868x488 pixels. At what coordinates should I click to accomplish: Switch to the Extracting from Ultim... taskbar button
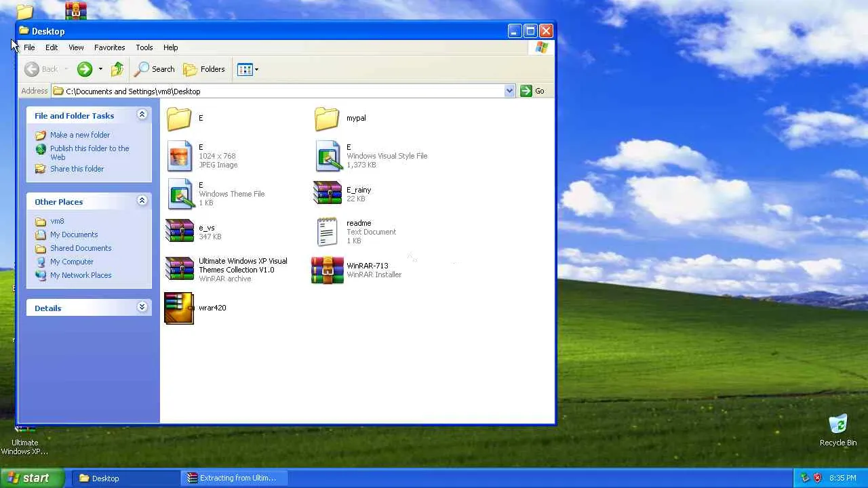pyautogui.click(x=235, y=478)
